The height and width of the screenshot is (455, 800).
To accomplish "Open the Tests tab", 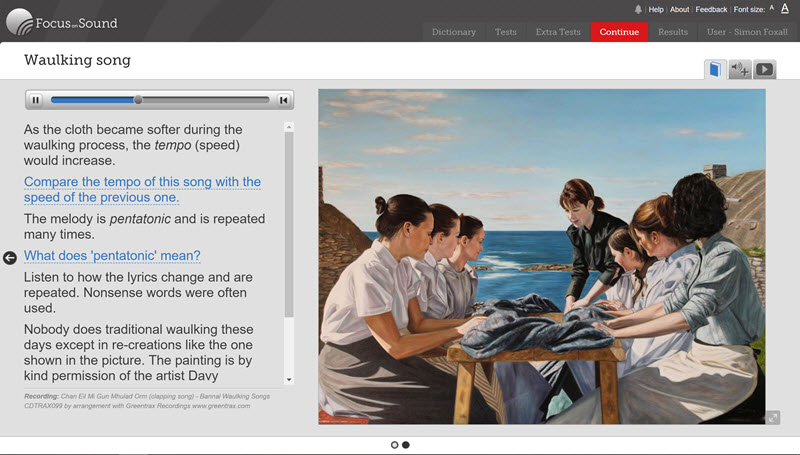I will point(506,32).
